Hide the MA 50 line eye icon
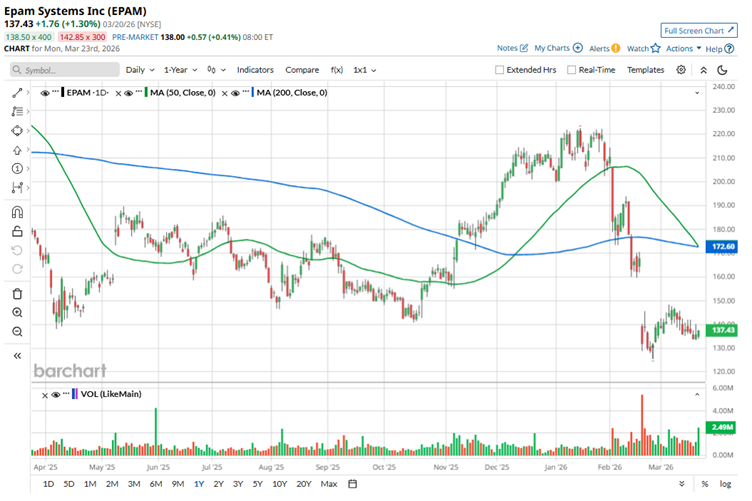The height and width of the screenshot is (501, 752). (x=129, y=93)
